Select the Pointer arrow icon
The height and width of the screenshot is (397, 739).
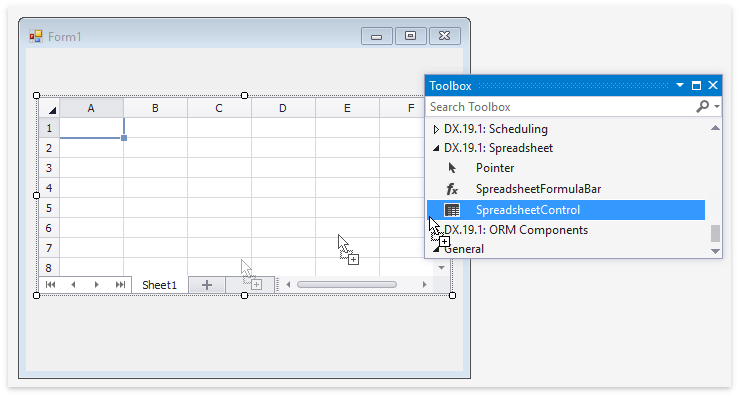(x=452, y=168)
